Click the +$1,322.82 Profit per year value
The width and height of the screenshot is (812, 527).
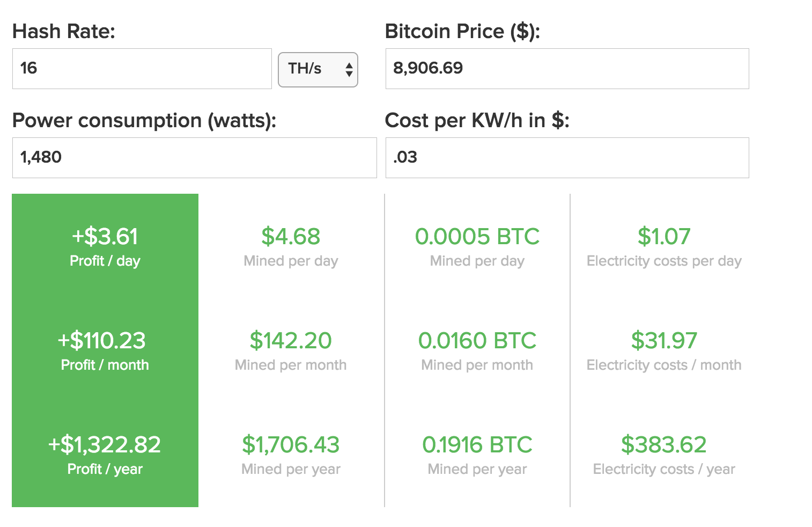(105, 445)
